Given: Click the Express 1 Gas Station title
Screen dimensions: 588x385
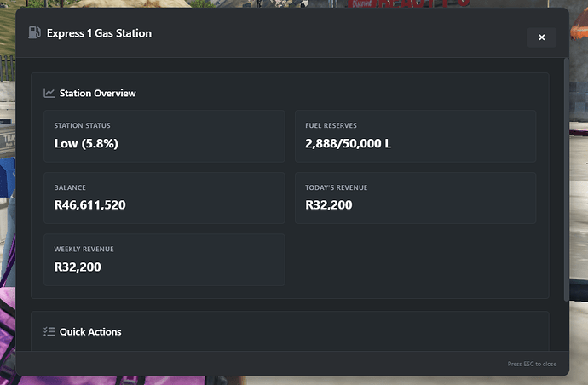Looking at the screenshot, I should point(99,33).
